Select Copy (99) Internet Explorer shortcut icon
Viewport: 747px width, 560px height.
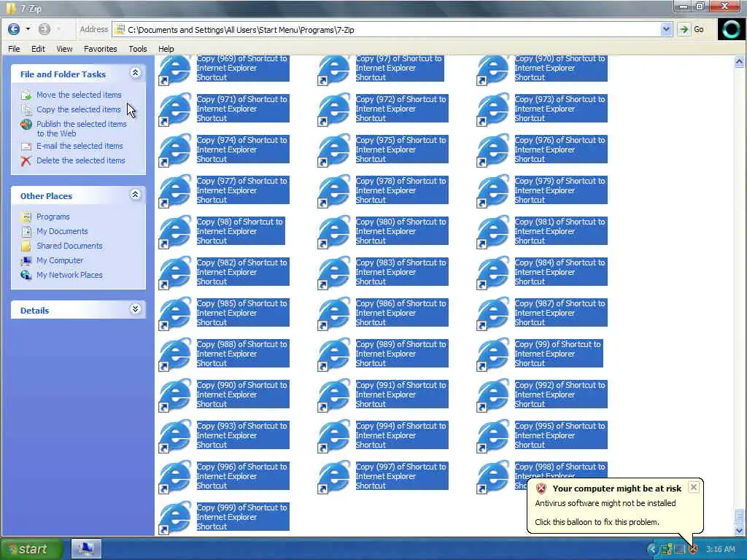coord(492,355)
